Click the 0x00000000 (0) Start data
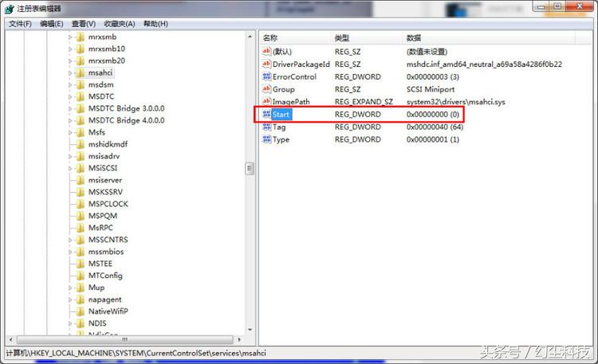The width and height of the screenshot is (598, 364). pyautogui.click(x=432, y=115)
